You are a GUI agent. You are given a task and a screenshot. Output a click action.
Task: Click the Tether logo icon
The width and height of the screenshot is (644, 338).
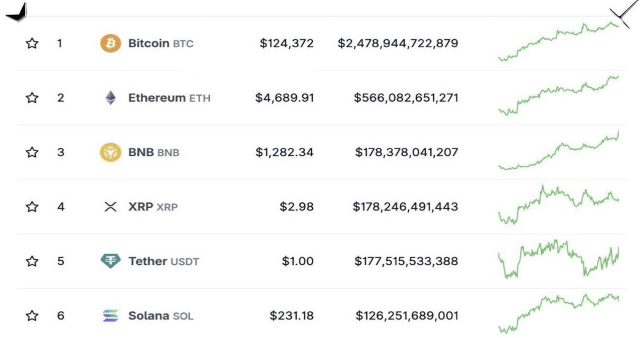pyautogui.click(x=110, y=261)
